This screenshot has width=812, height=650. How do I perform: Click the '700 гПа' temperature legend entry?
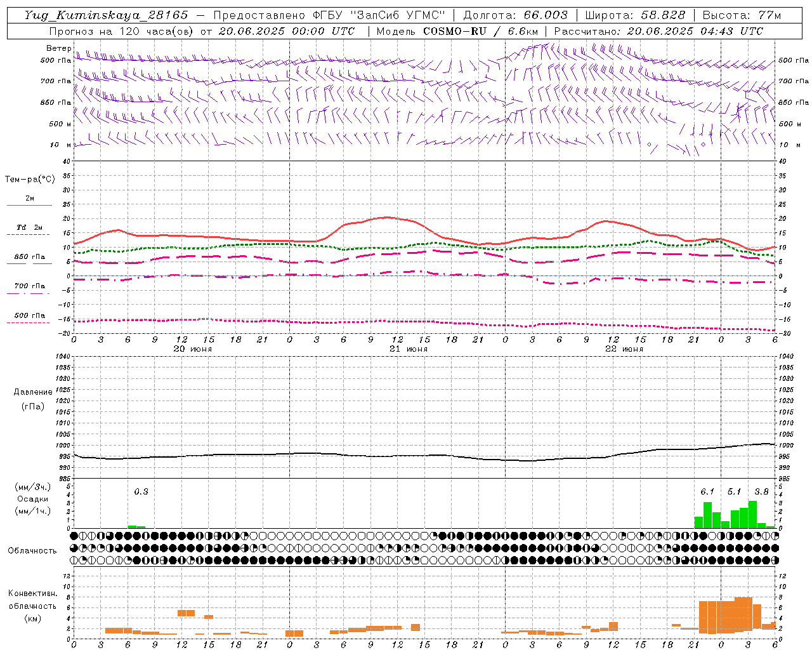point(29,286)
